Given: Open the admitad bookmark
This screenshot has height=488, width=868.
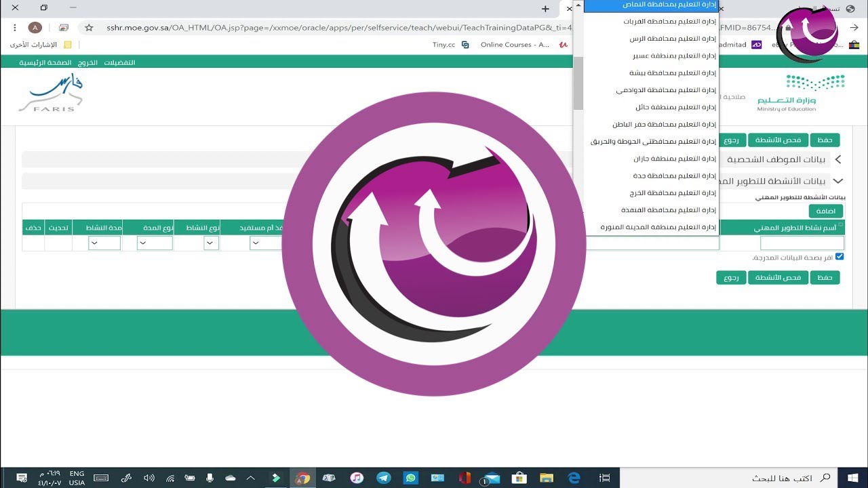Looking at the screenshot, I should tap(739, 45).
